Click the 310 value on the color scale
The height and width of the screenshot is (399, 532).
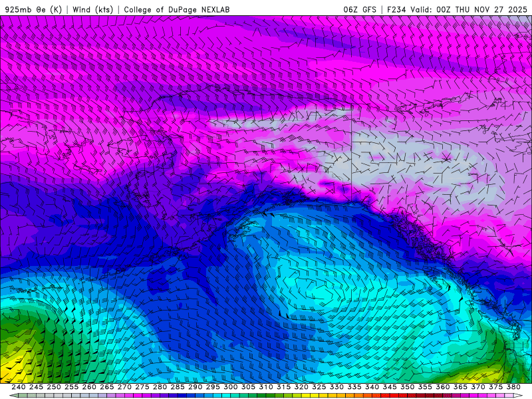[265, 387]
